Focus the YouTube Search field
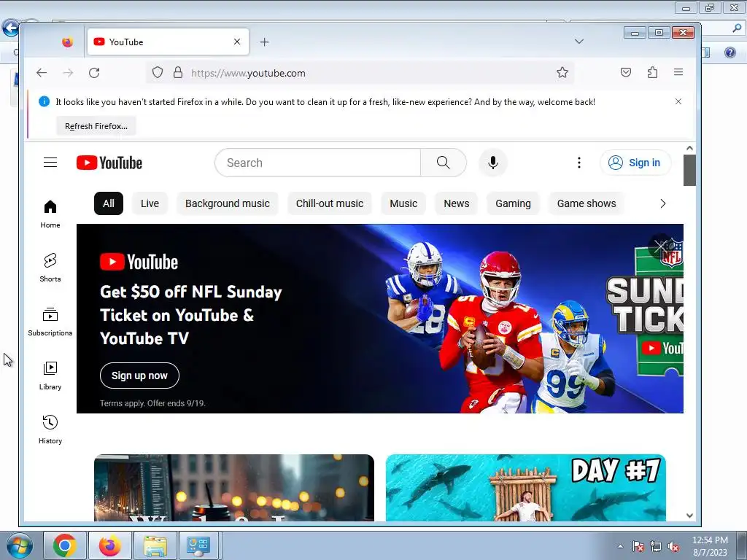The image size is (747, 560). pyautogui.click(x=318, y=163)
